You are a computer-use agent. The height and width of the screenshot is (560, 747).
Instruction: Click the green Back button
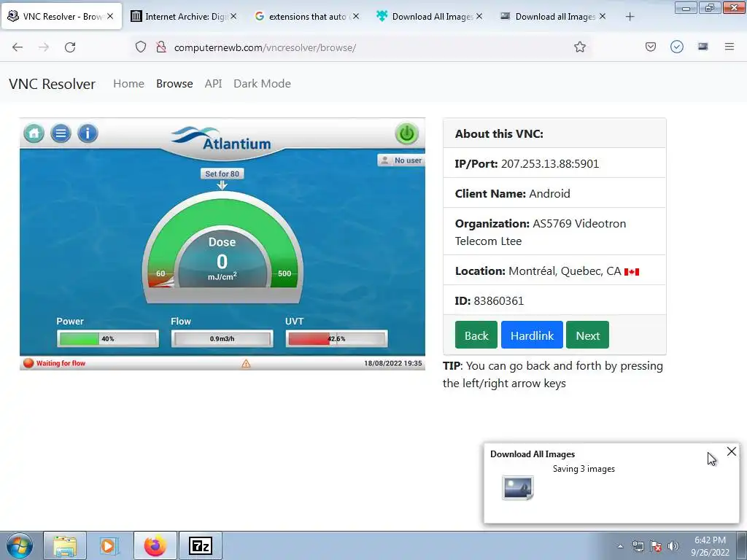click(x=476, y=335)
